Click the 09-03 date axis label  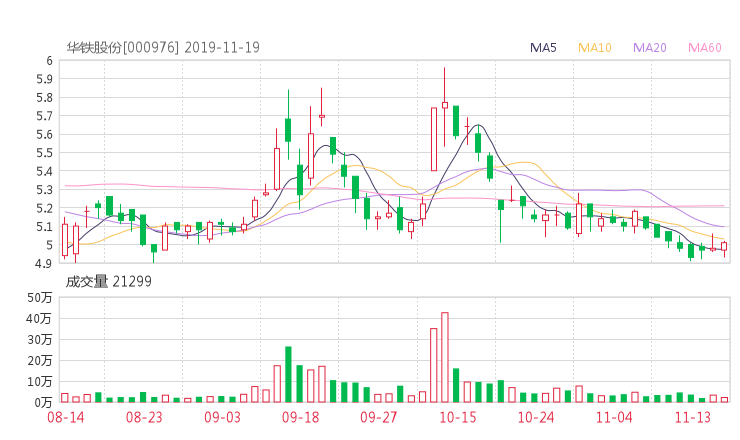click(222, 417)
